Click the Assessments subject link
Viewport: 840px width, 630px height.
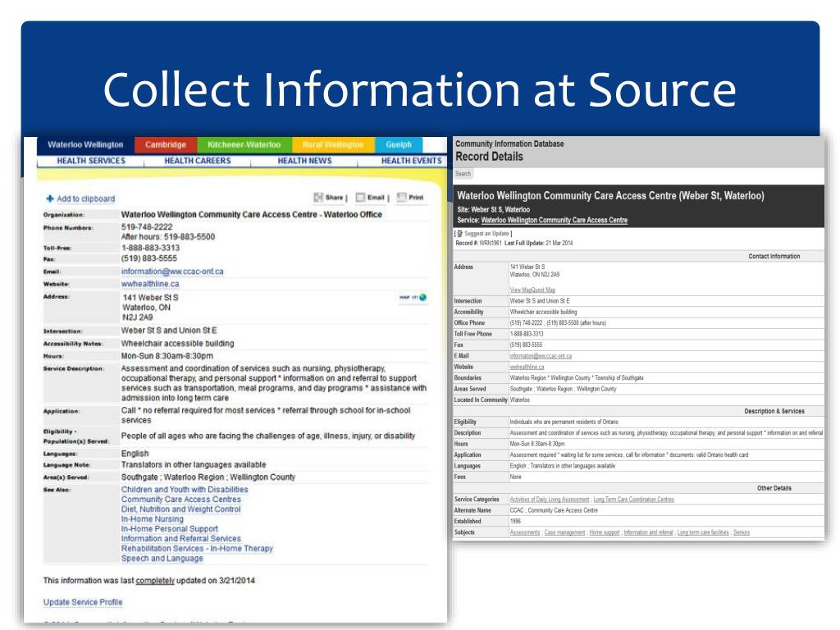(525, 532)
